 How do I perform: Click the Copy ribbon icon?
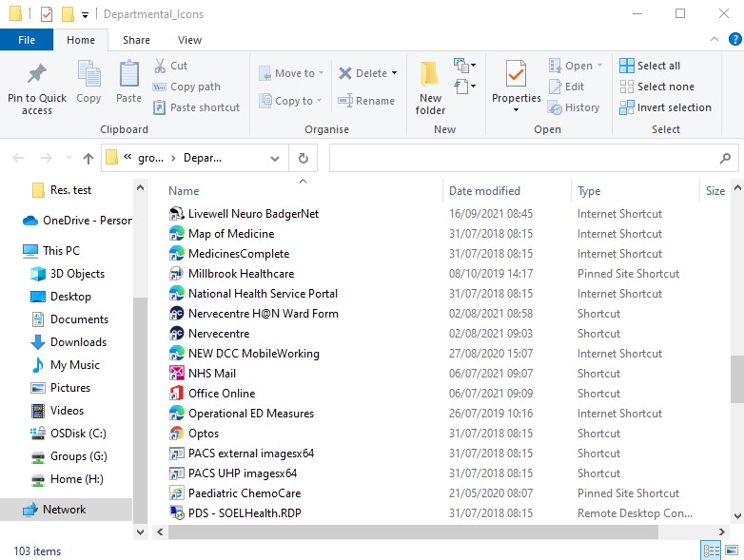coord(88,73)
